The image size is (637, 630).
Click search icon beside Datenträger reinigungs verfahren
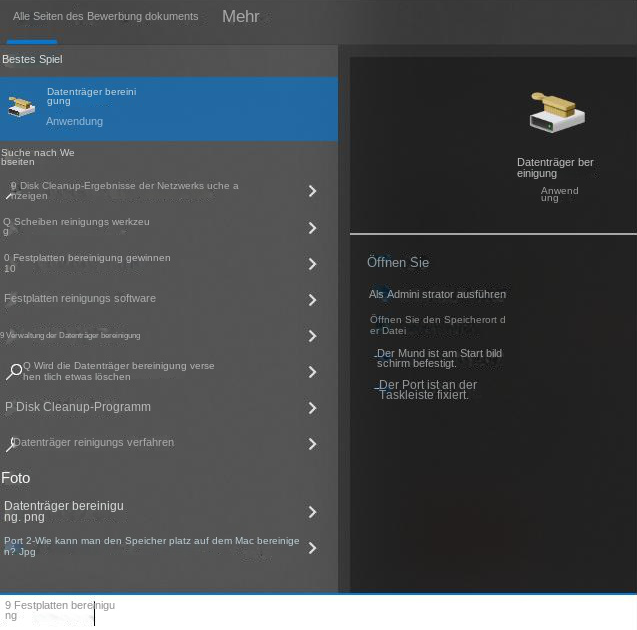[11, 444]
